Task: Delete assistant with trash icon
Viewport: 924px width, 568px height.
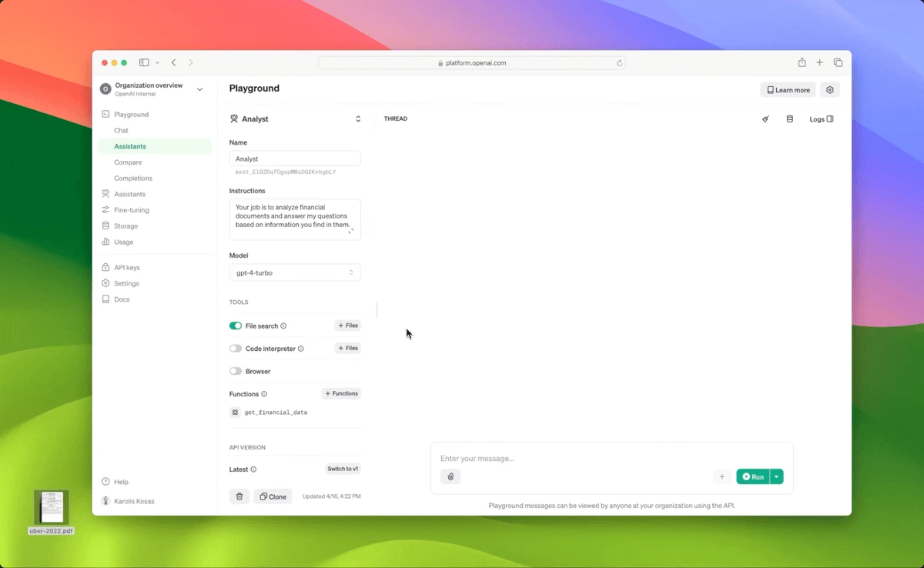Action: pyautogui.click(x=239, y=496)
